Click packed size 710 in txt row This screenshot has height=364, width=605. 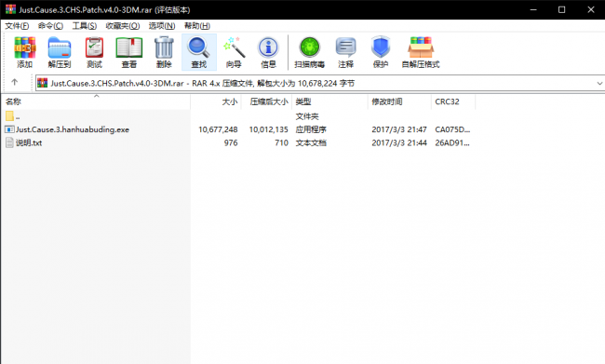[282, 142]
